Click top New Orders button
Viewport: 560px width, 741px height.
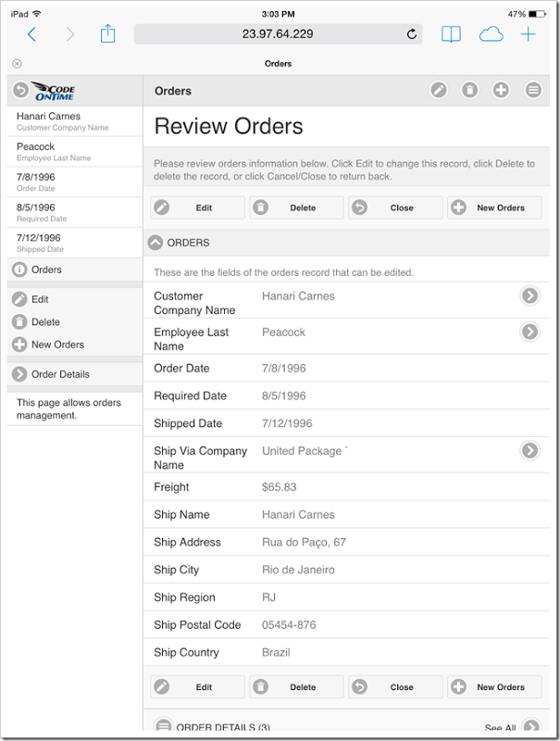click(494, 207)
